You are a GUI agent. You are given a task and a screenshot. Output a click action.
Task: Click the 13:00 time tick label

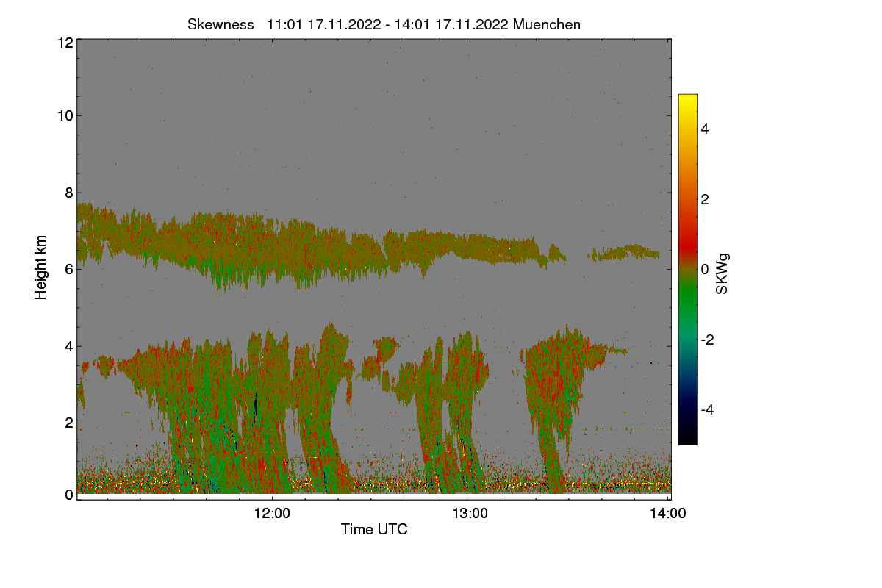coord(470,514)
